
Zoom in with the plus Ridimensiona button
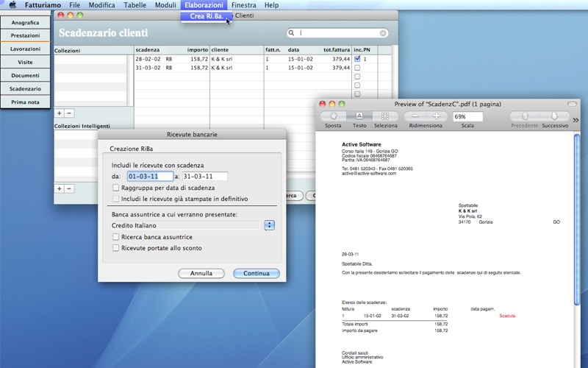coord(437,116)
